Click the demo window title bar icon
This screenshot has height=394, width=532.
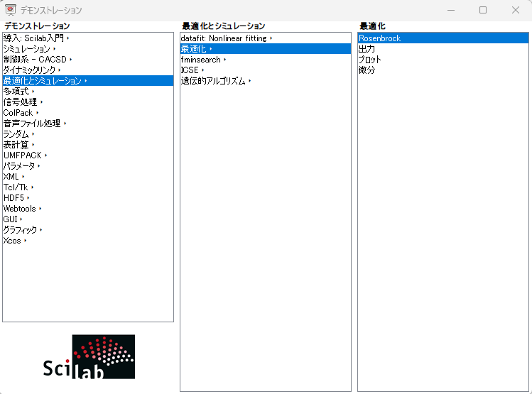tap(11, 10)
